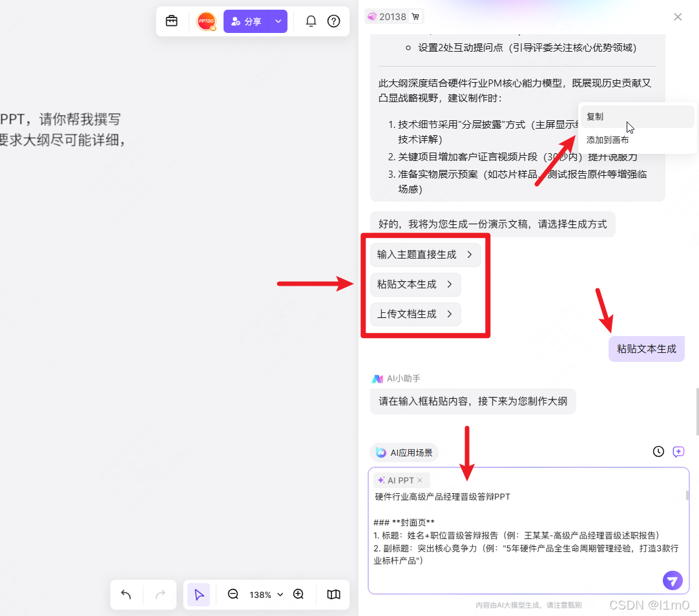Click the input box scrollbar
Viewport: 699px width, 616px height.
click(x=687, y=495)
